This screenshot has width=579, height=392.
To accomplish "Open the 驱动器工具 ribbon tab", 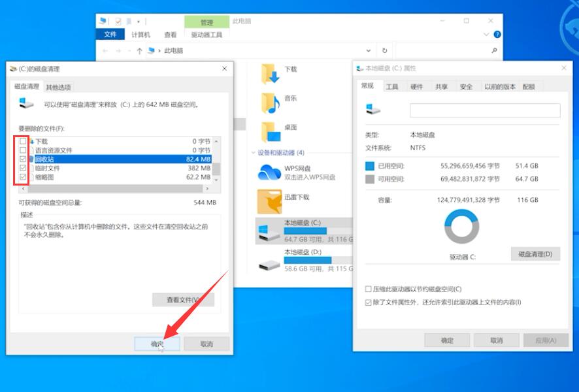I will point(207,35).
